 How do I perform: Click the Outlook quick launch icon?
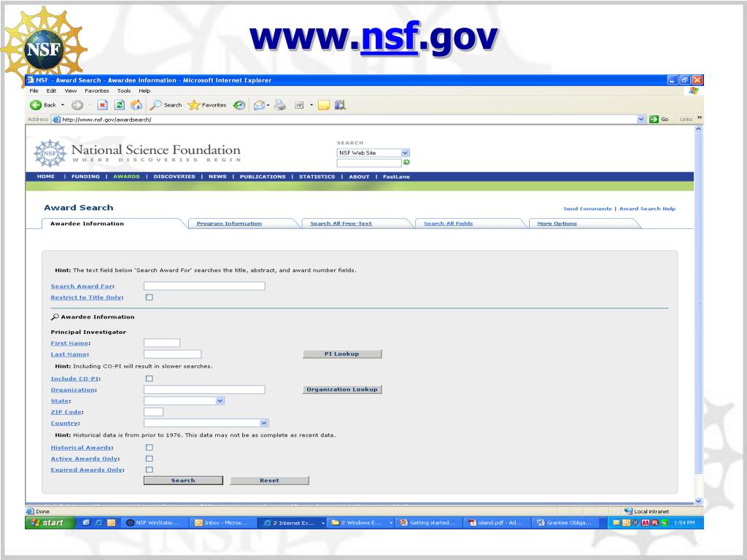[x=111, y=522]
